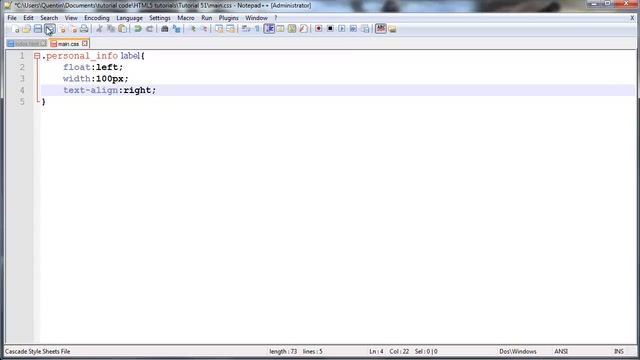The width and height of the screenshot is (640, 360).
Task: Click the ANSI encoding status field
Action: pos(561,351)
